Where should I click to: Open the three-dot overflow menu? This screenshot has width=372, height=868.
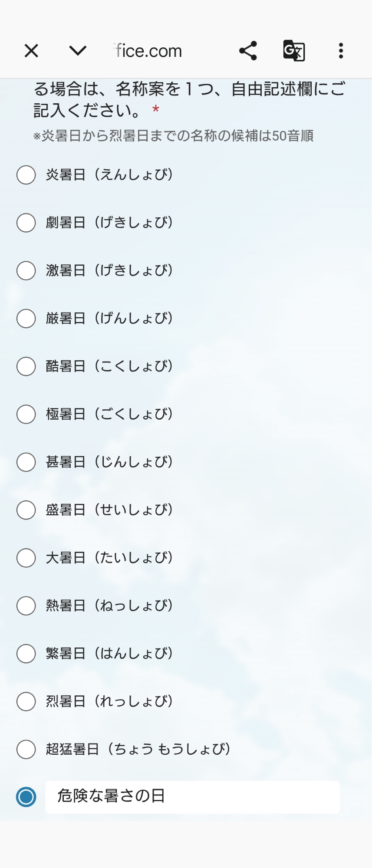[341, 51]
